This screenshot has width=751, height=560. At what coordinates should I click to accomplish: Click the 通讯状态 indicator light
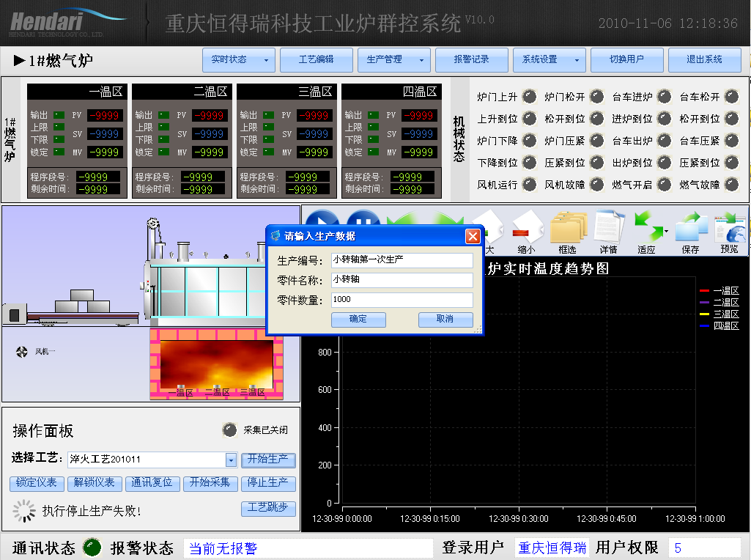[x=91, y=546]
